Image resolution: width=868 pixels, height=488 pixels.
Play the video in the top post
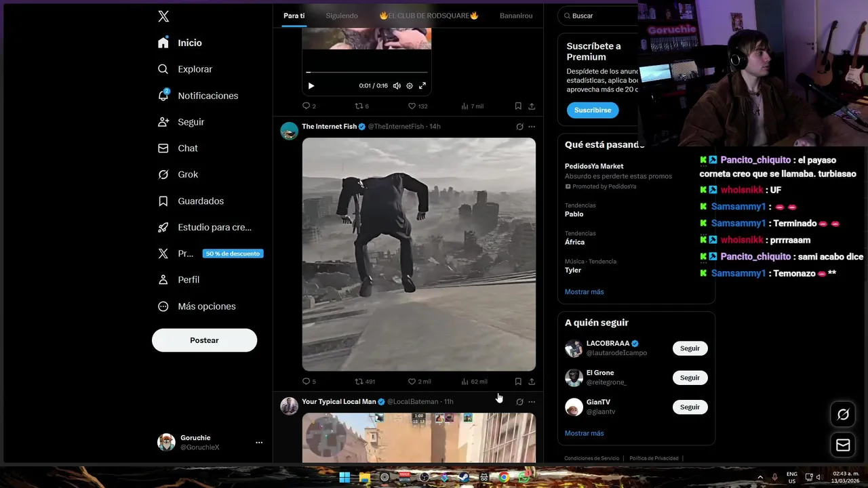[311, 86]
